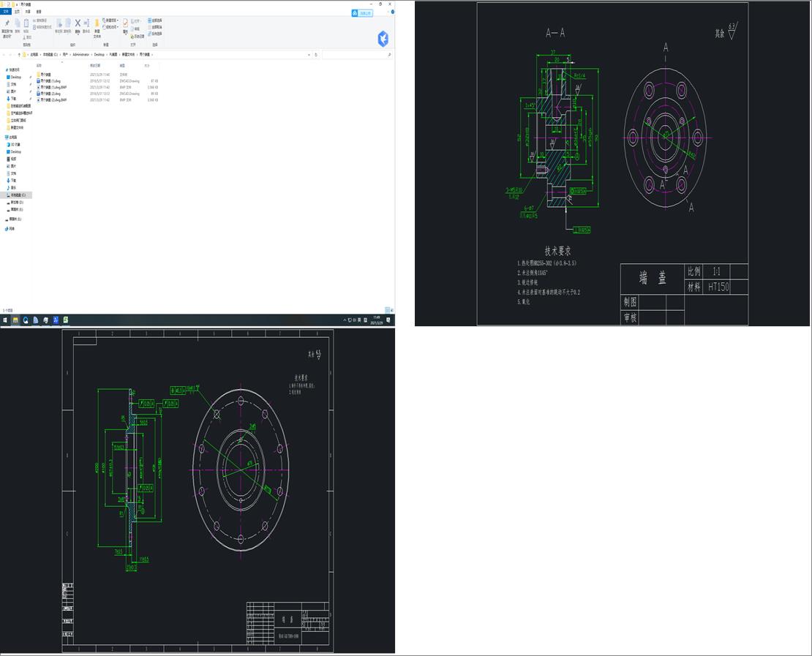Click Select all (全部选择) in the ribbon

[x=155, y=20]
